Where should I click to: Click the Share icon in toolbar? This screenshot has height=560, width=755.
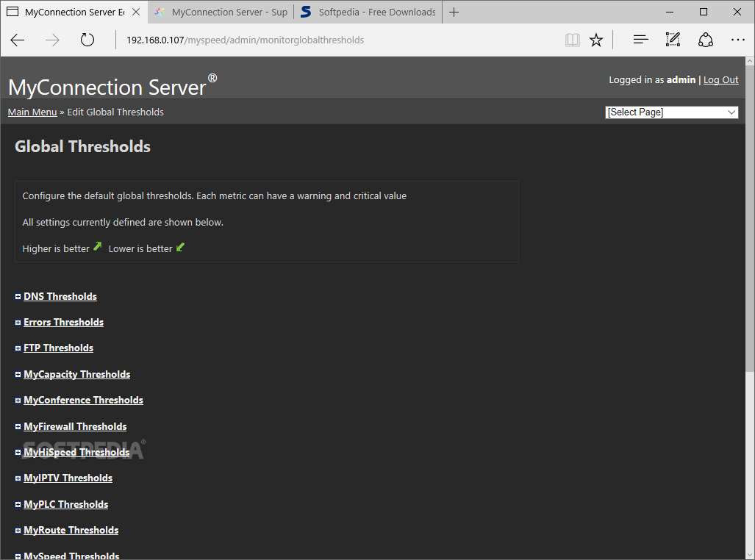click(x=706, y=40)
